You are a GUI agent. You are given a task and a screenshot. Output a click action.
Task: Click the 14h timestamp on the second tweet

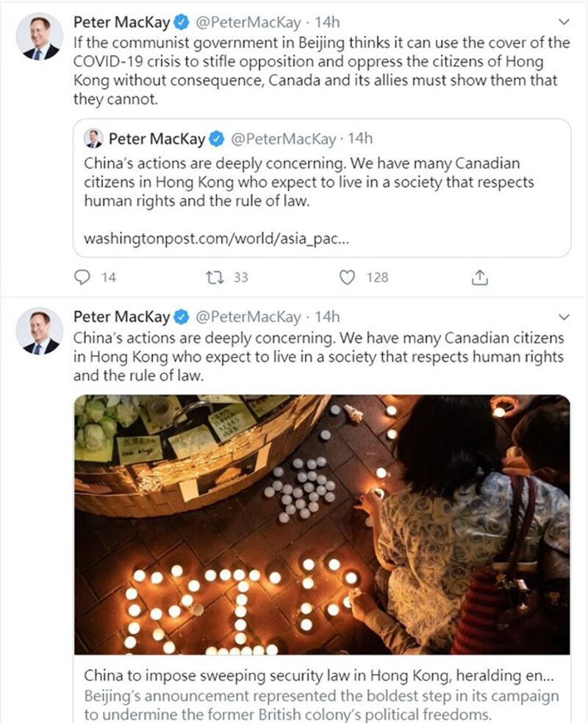click(327, 317)
